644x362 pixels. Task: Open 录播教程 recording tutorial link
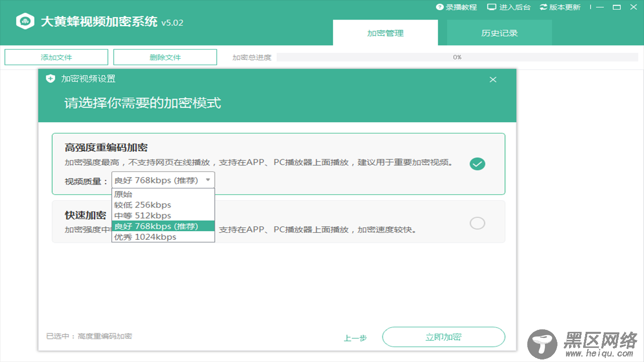[x=456, y=7]
